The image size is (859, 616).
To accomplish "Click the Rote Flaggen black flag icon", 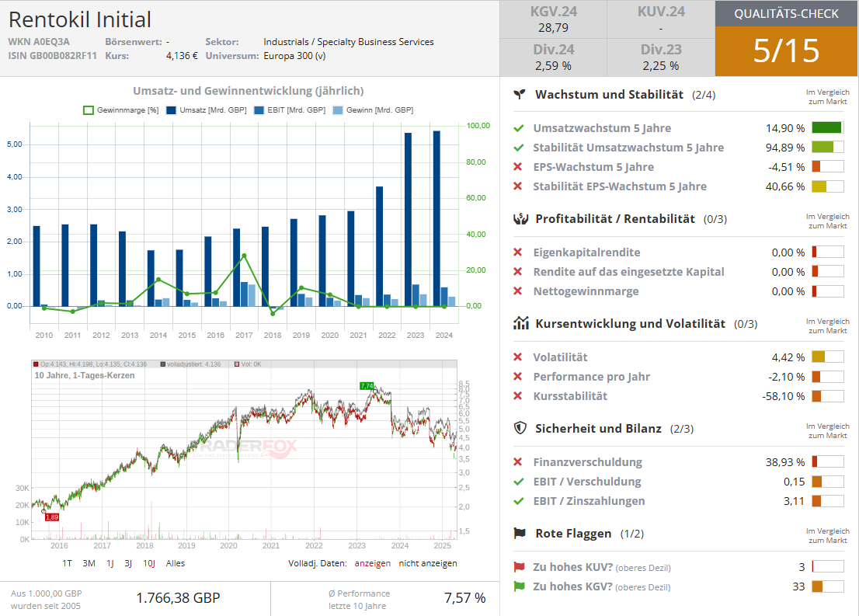I will click(x=520, y=533).
